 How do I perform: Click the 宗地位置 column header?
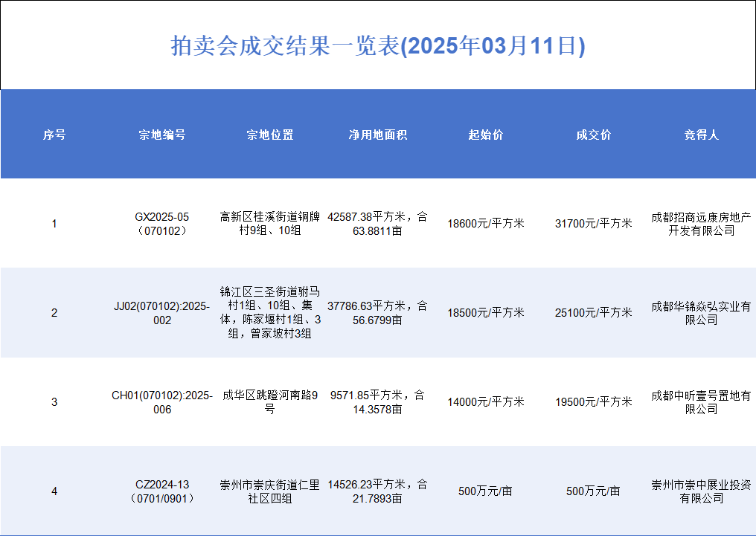pyautogui.click(x=270, y=135)
